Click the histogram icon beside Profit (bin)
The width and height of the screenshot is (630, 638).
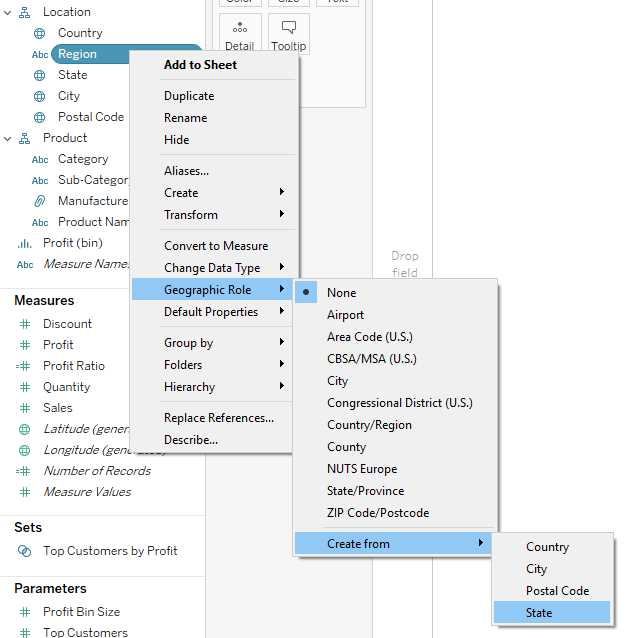pos(24,243)
